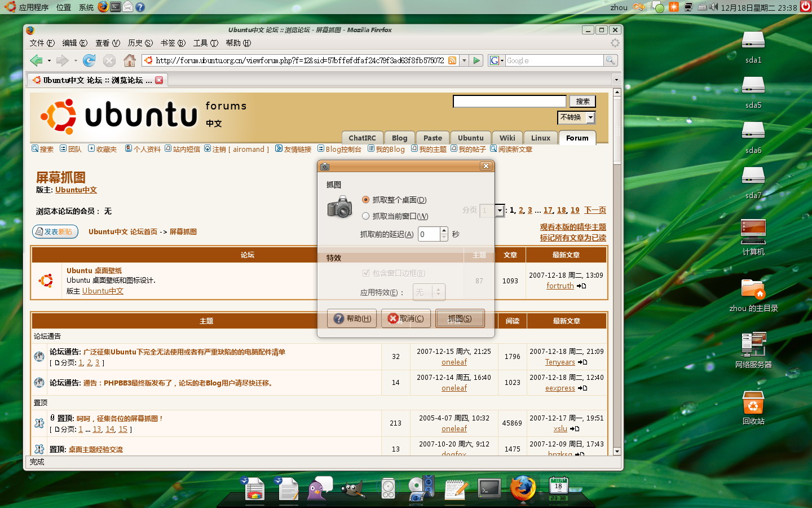Open 计算机 computer icon on the desktop

click(x=753, y=231)
